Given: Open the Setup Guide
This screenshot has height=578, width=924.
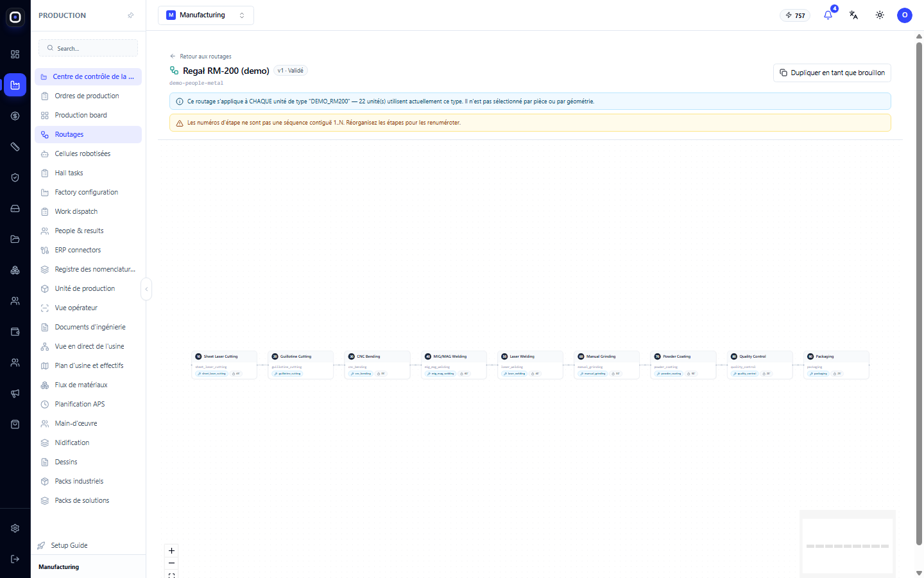Looking at the screenshot, I should tap(63, 545).
